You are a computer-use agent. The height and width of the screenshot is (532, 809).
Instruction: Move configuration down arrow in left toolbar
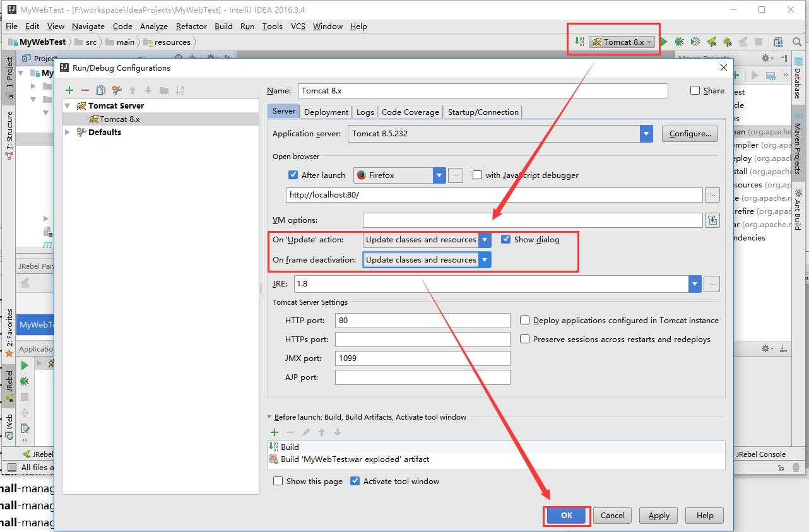(148, 90)
